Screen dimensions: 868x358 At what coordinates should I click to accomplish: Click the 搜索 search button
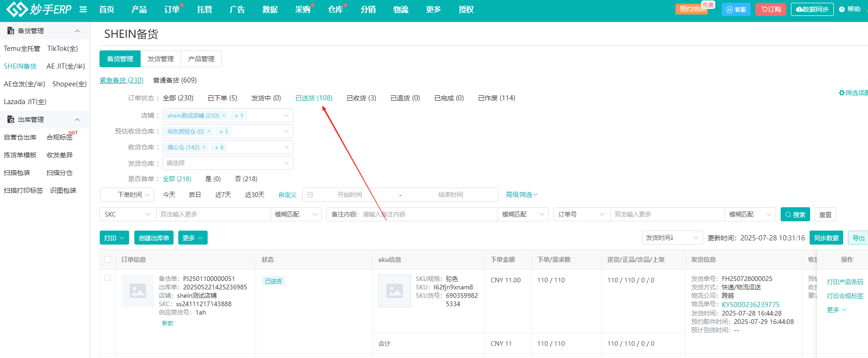(796, 214)
